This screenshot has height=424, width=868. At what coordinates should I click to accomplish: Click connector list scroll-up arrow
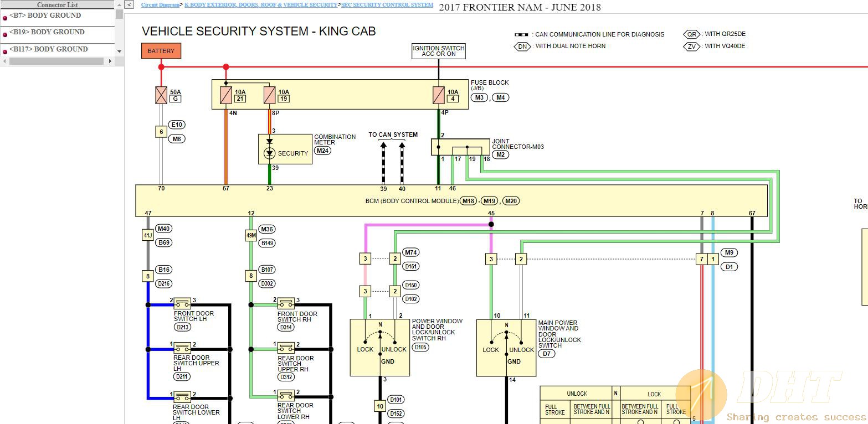pyautogui.click(x=119, y=4)
